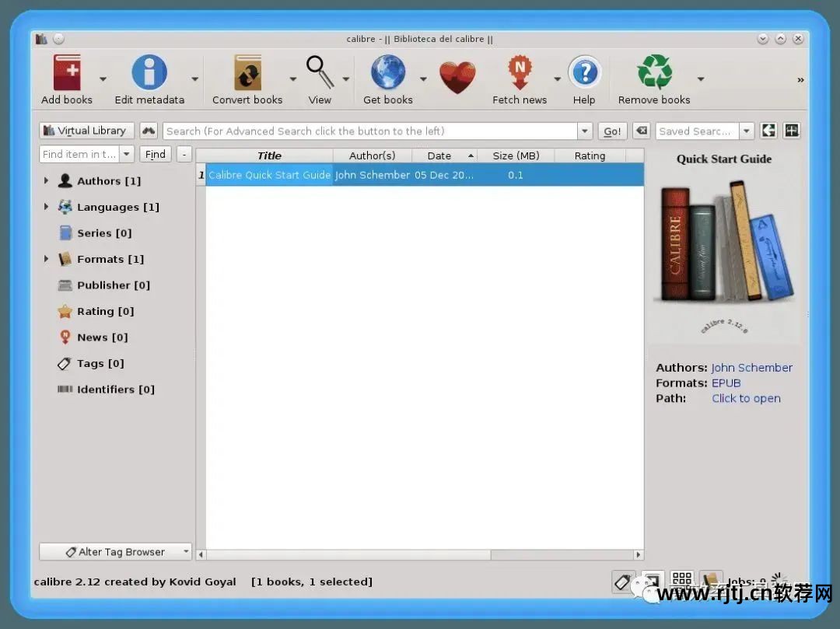This screenshot has height=629, width=840.
Task: Expand the Formats tree category
Action: 46,259
